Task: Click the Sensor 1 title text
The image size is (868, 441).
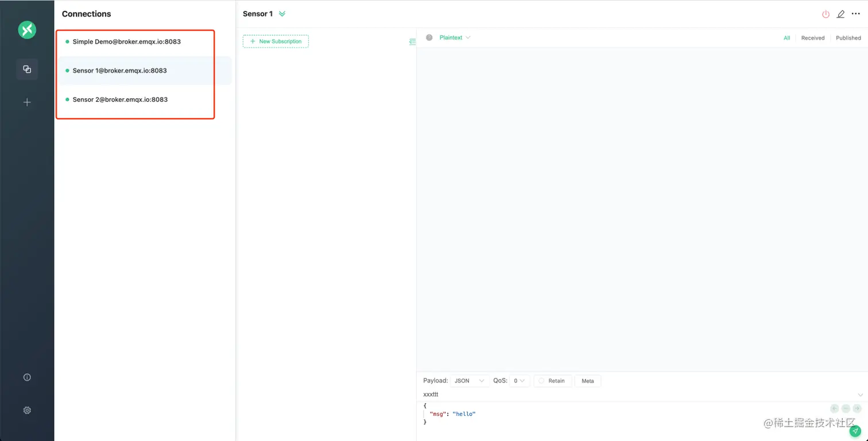Action: coord(258,14)
